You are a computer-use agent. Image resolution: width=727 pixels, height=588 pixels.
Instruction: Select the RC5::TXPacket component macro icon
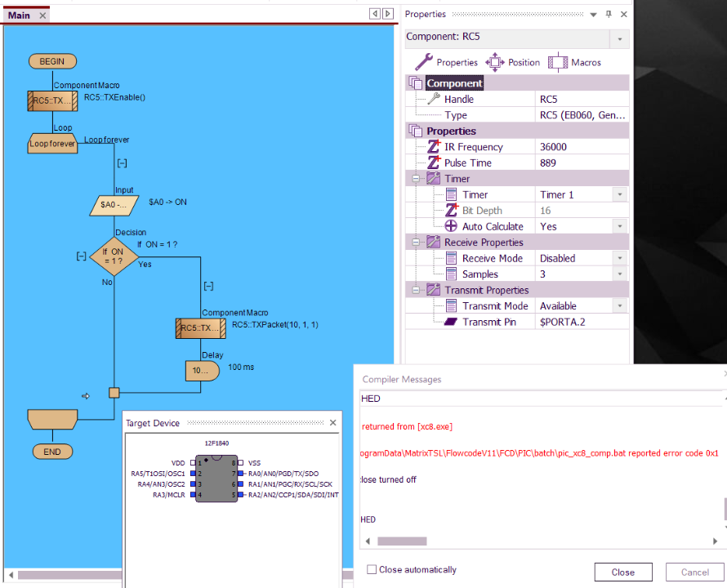pos(201,328)
